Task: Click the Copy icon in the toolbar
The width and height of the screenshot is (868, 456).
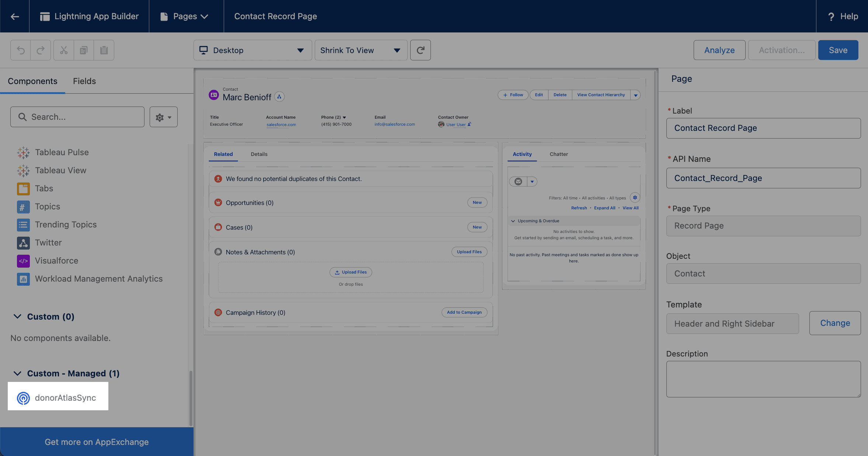Action: coord(84,50)
